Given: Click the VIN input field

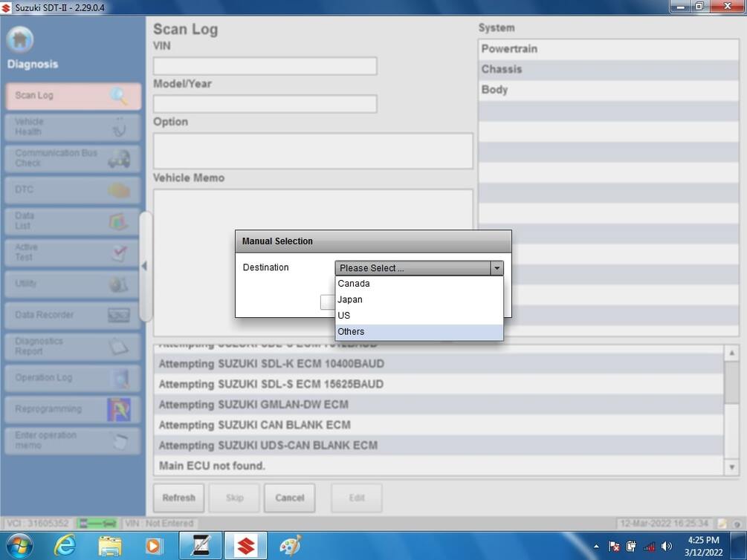Looking at the screenshot, I should tap(265, 66).
